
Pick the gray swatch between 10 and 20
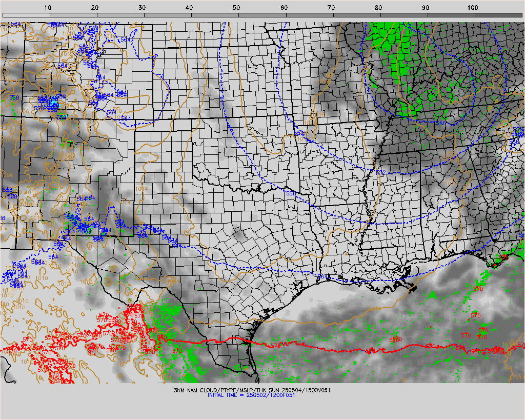coord(74,15)
